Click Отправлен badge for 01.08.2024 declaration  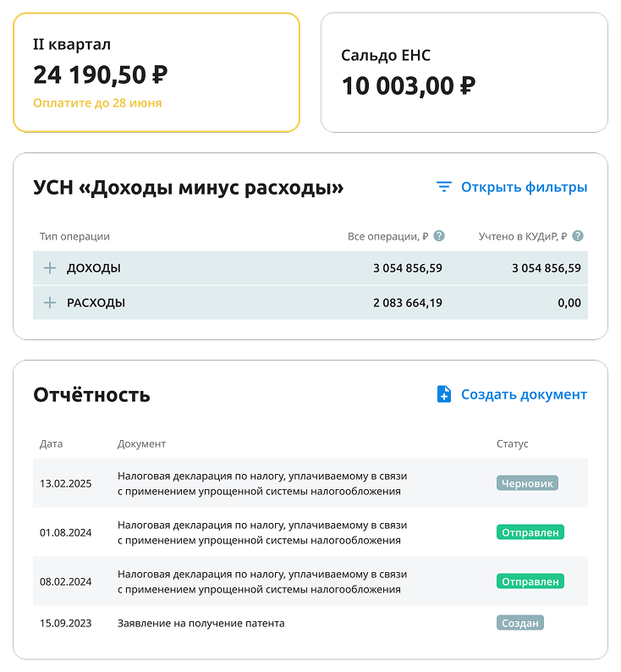[x=530, y=532]
